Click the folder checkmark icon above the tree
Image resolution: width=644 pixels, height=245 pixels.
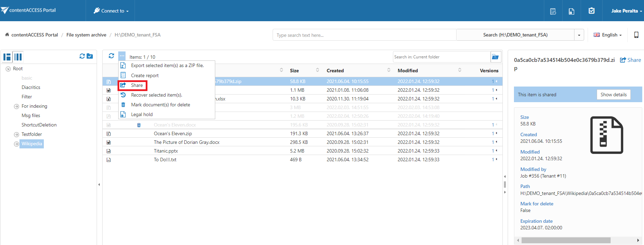tap(90, 56)
